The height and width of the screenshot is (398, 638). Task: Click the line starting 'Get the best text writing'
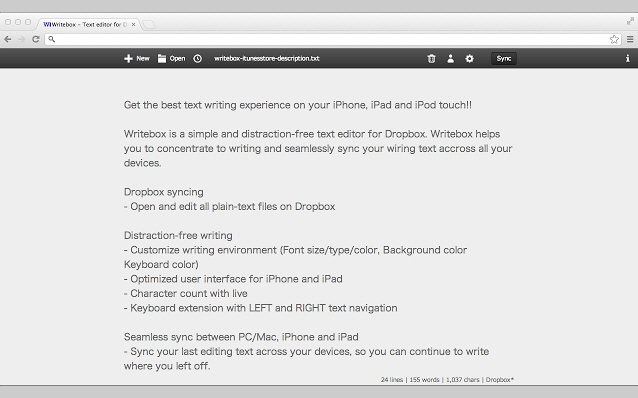[x=298, y=105]
